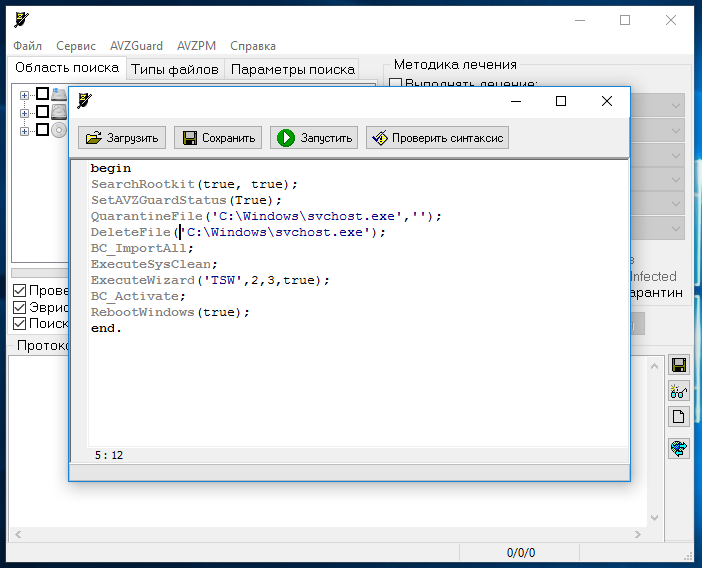
Task: Select the first system drive icon in tree
Action: 59,94
